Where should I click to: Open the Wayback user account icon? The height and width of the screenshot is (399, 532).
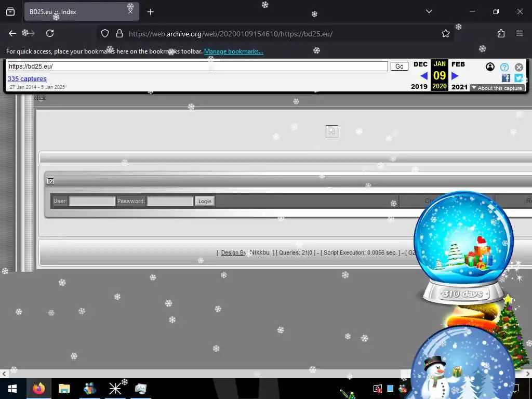490,67
